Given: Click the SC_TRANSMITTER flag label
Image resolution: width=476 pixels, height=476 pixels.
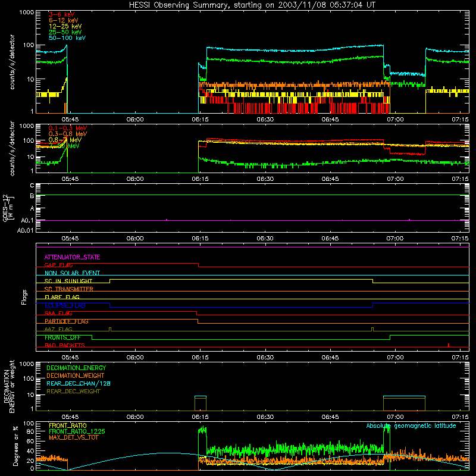Looking at the screenshot, I should (x=68, y=289).
